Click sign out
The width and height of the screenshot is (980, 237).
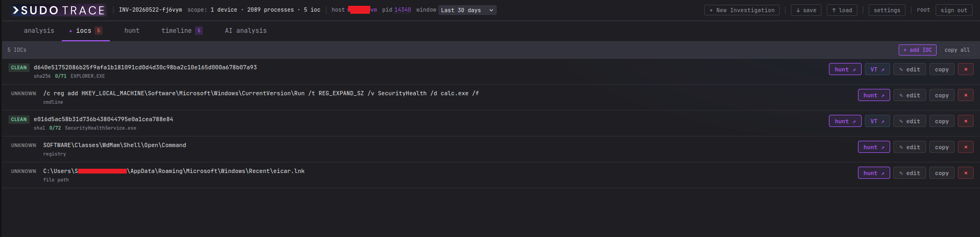954,10
